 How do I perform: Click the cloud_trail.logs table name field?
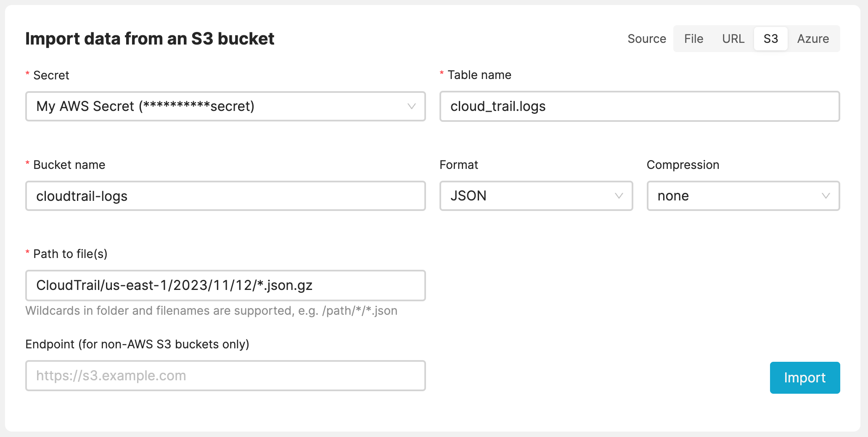coord(640,106)
